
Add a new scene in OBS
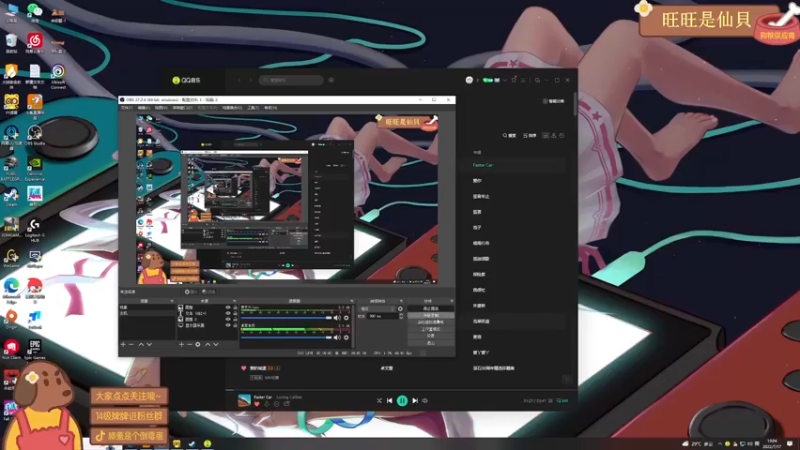[x=123, y=344]
